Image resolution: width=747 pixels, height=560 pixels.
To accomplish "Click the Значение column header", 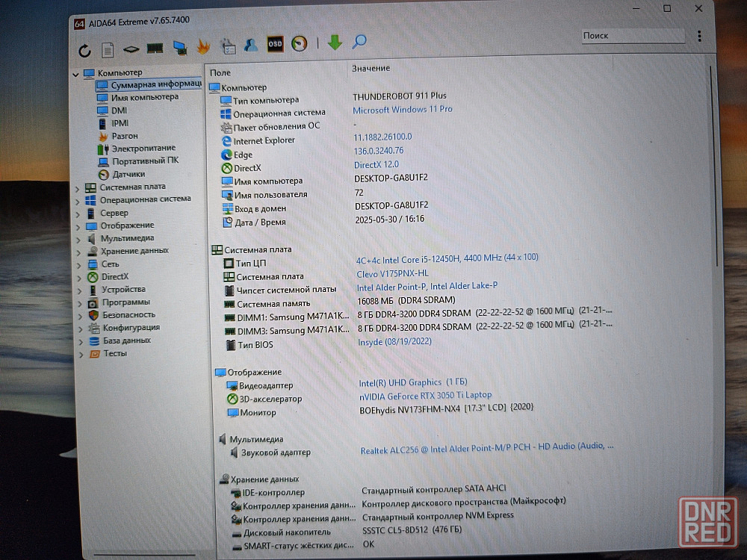I will 371,68.
